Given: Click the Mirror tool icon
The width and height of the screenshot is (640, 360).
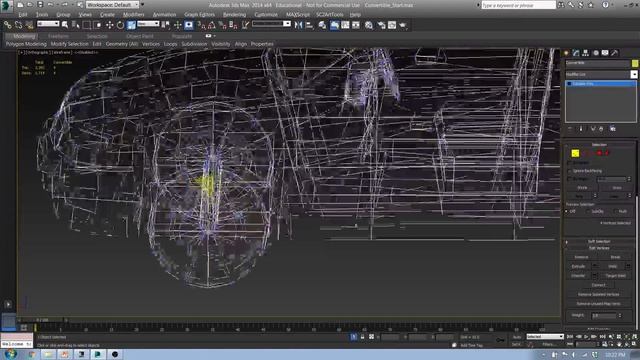Looking at the screenshot, I should (x=298, y=25).
